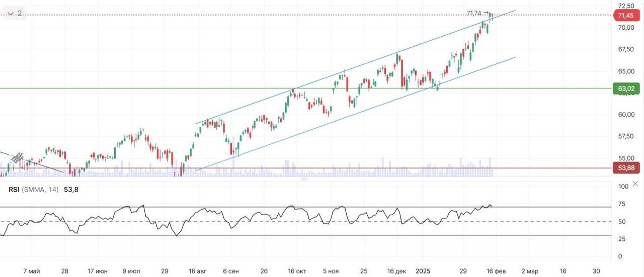Screen dimensions: 644x277
Task: Click the 16 фев date label
Action: pos(496,271)
